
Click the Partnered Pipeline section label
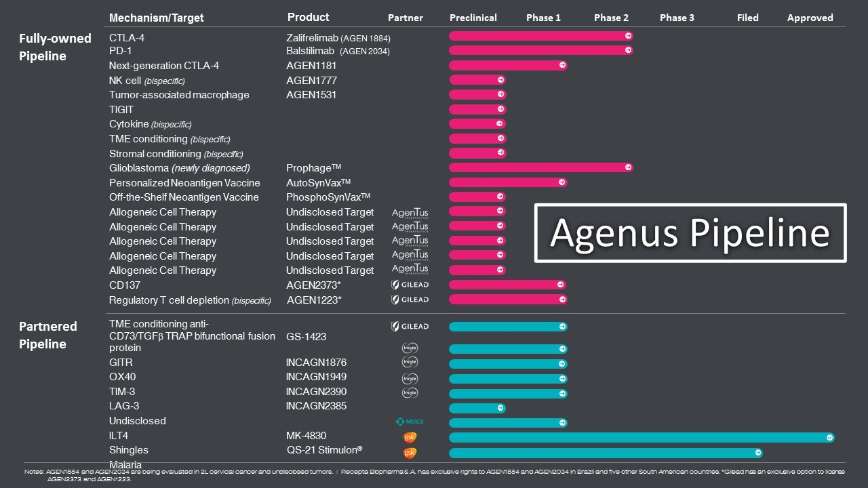[48, 335]
